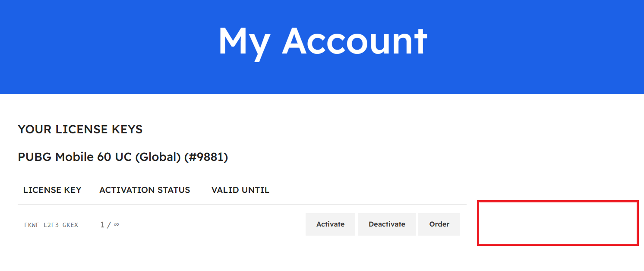Click the slash in the activation status
Image resolution: width=644 pixels, height=271 pixels.
(x=109, y=224)
